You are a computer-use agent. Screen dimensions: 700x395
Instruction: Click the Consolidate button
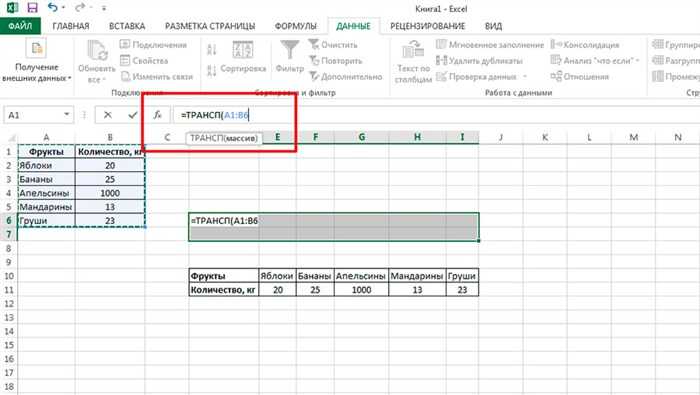(x=585, y=45)
